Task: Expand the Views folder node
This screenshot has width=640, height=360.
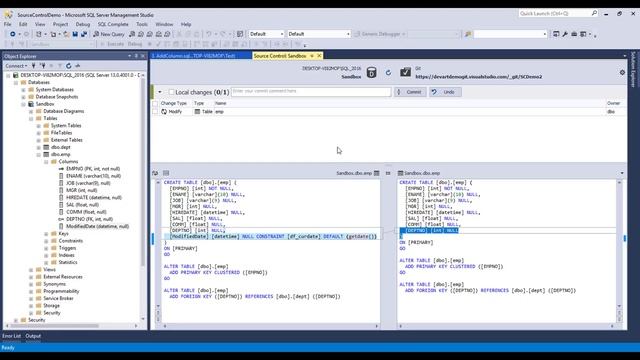Action: pyautogui.click(x=31, y=270)
